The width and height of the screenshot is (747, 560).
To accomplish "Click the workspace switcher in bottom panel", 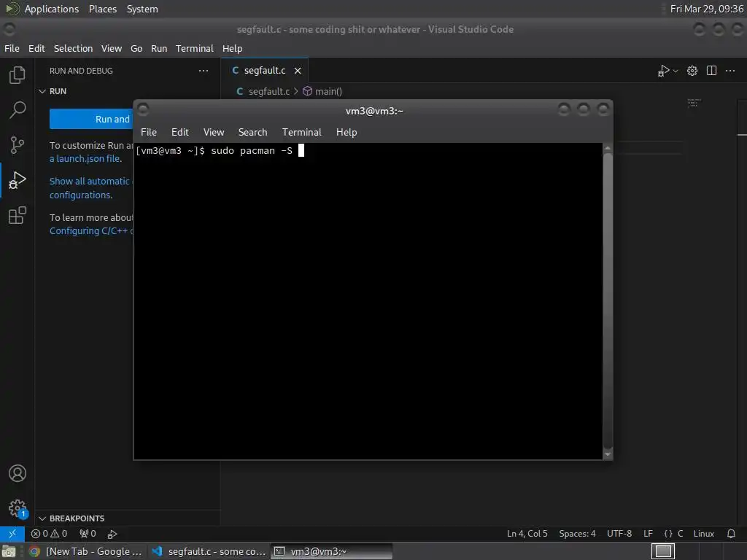I will click(x=663, y=551).
